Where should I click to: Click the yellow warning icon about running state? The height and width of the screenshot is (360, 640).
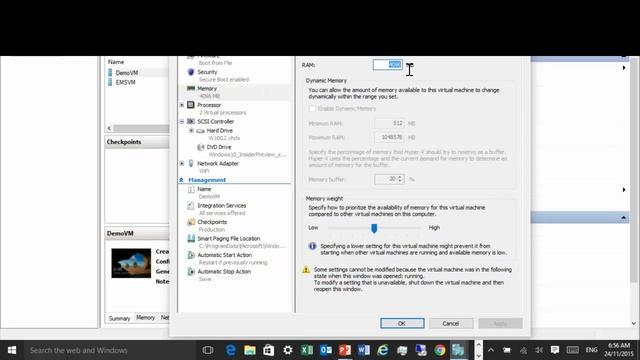[306, 270]
